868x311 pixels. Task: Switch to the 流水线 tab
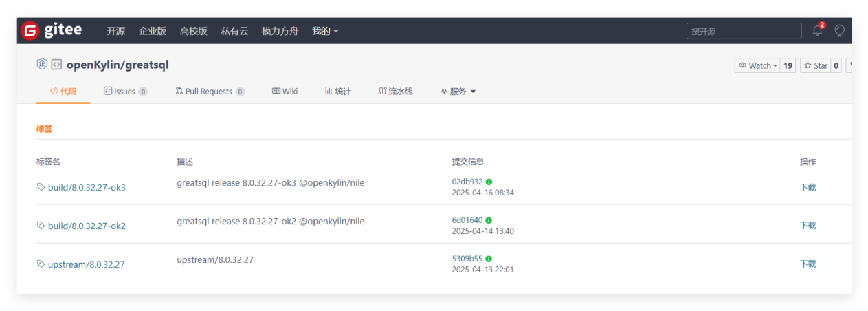pyautogui.click(x=395, y=91)
